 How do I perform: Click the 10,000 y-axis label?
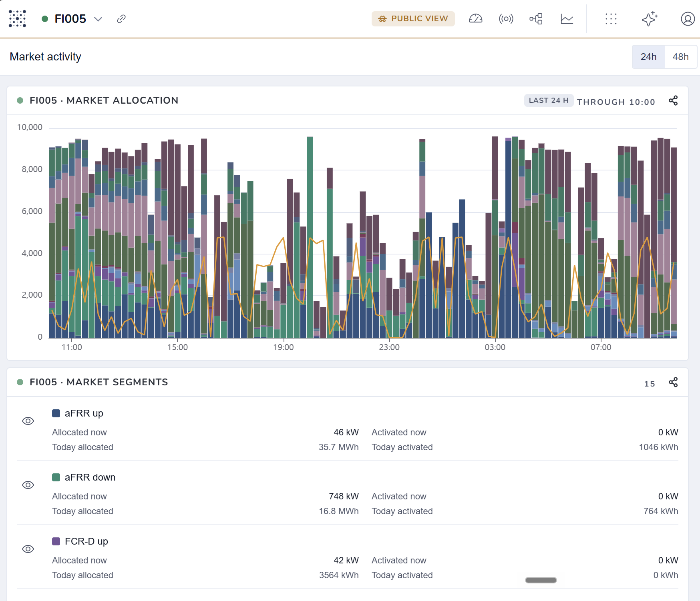pyautogui.click(x=30, y=127)
